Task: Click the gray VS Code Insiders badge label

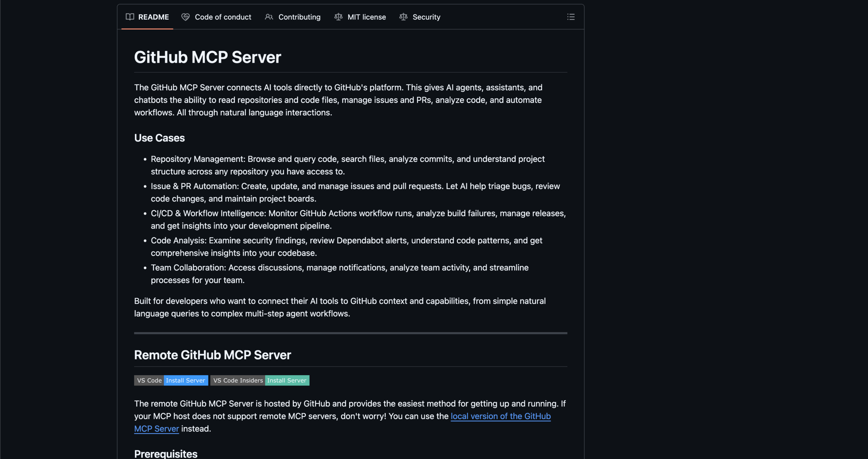Action: [238, 380]
